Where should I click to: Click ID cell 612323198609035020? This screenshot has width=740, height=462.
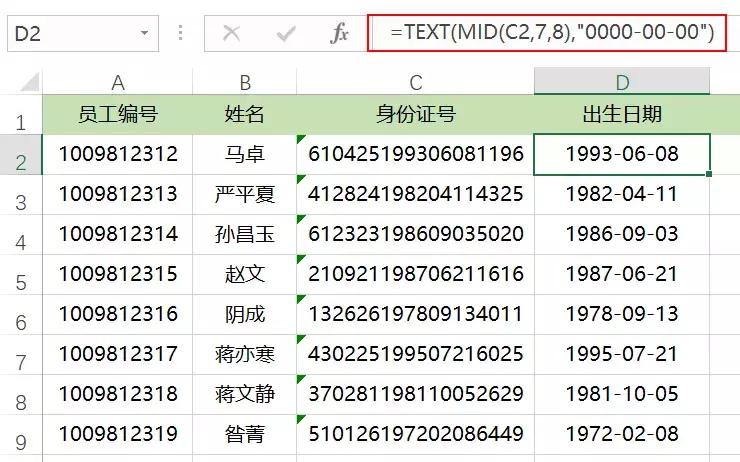point(415,235)
